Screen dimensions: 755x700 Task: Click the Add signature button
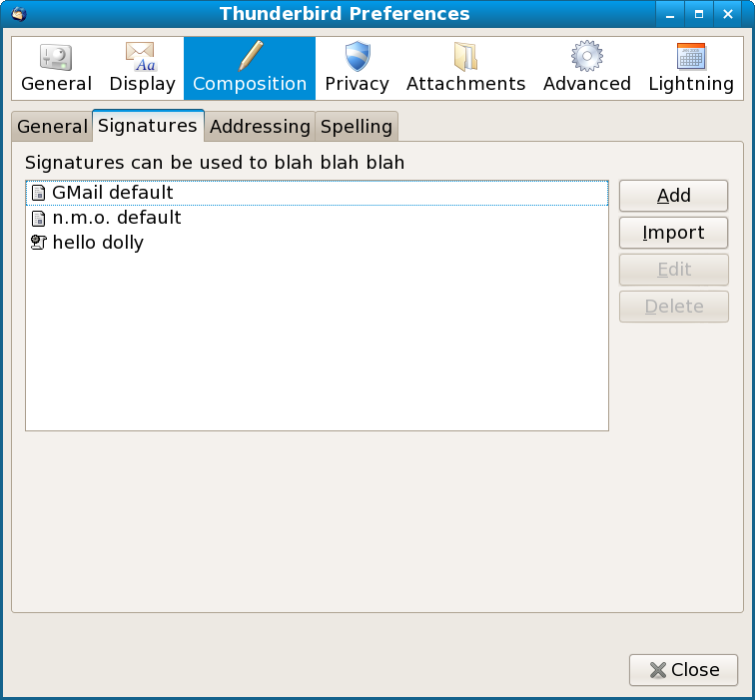tap(673, 196)
